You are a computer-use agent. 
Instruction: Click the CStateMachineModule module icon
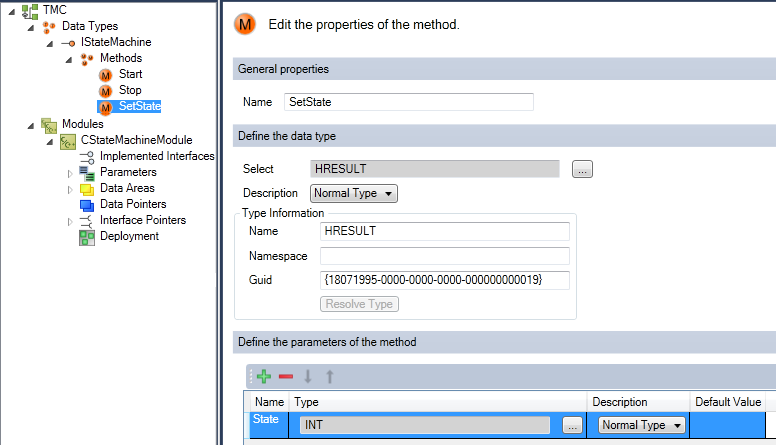68,142
